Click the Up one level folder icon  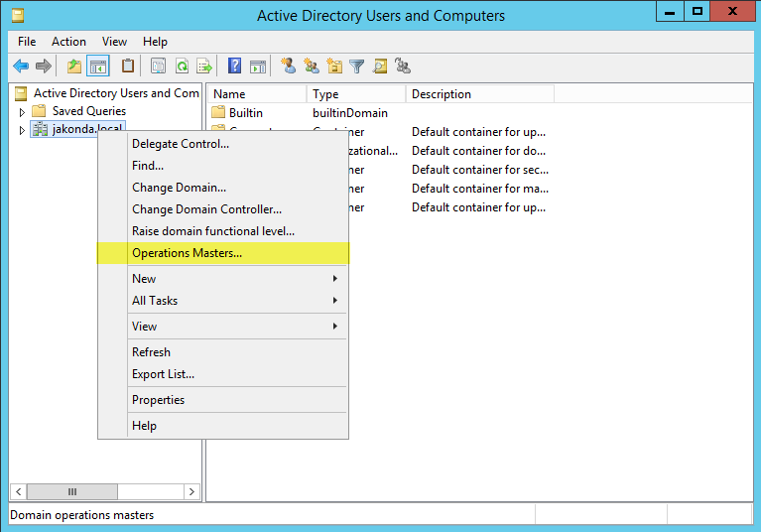pos(73,66)
